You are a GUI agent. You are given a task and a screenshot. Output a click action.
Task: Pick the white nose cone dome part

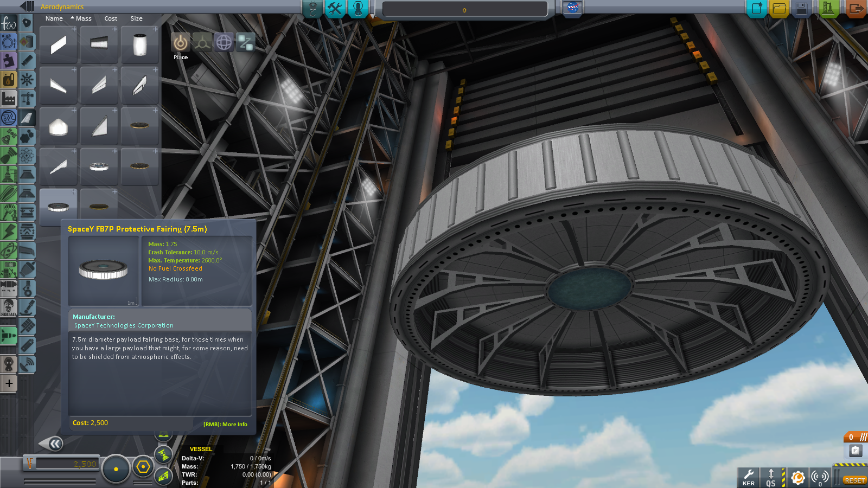[x=58, y=126]
